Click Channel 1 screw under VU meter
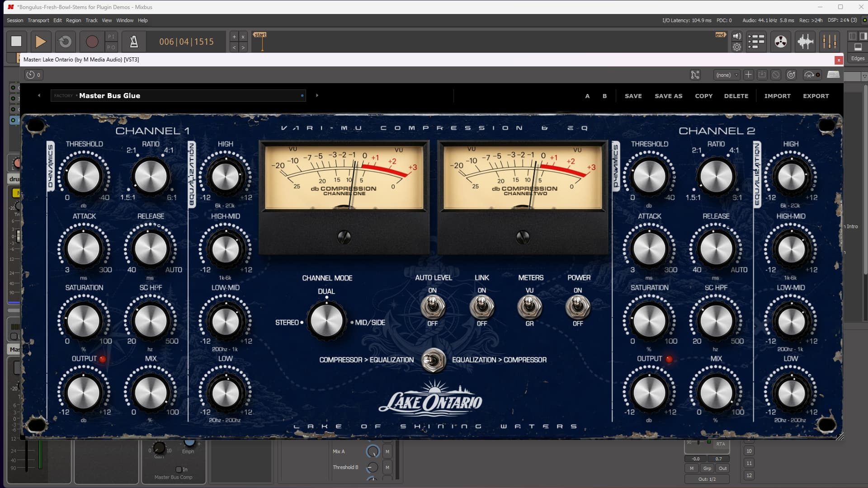Viewport: 868px width, 488px height. click(344, 237)
